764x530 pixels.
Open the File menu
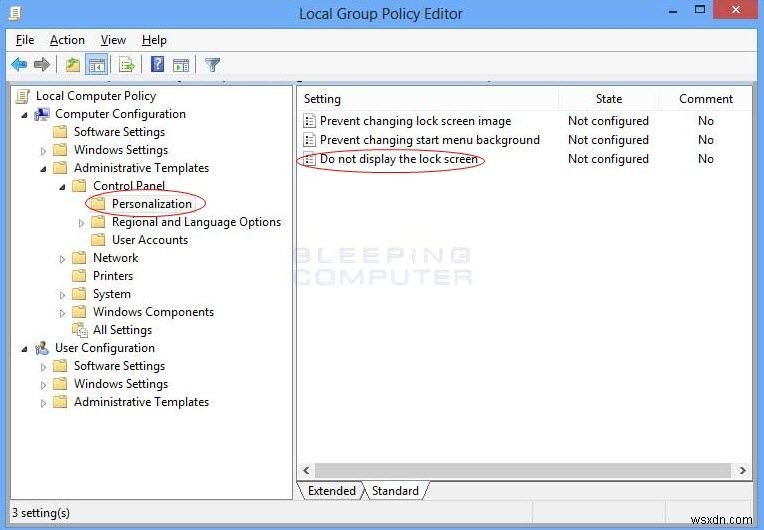(x=25, y=40)
